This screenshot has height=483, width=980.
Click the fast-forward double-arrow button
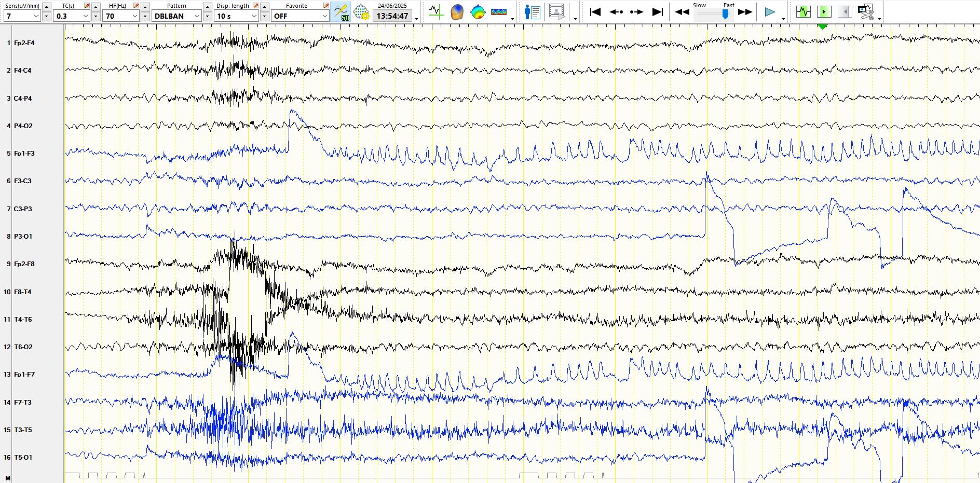pyautogui.click(x=745, y=12)
